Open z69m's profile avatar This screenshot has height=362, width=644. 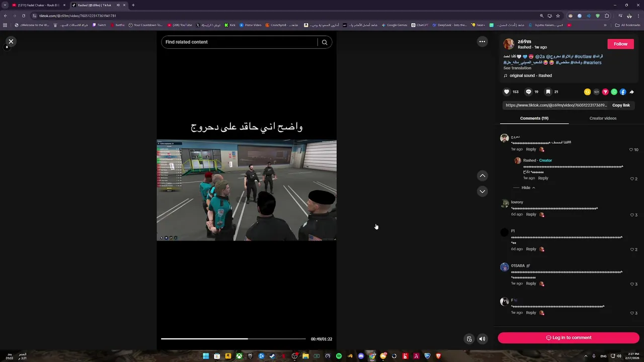click(x=509, y=44)
